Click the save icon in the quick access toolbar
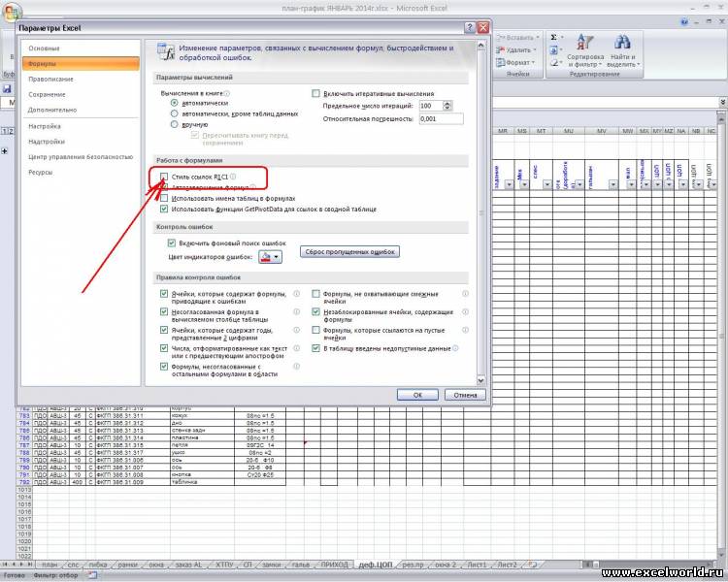728x582 pixels. 7,88
